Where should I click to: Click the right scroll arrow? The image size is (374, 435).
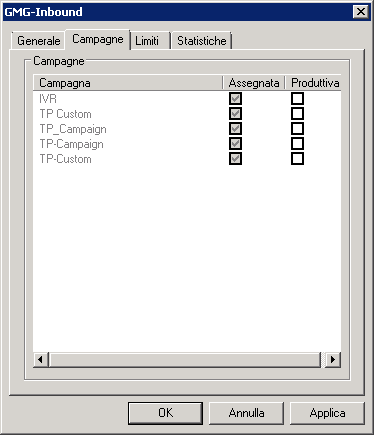click(333, 360)
